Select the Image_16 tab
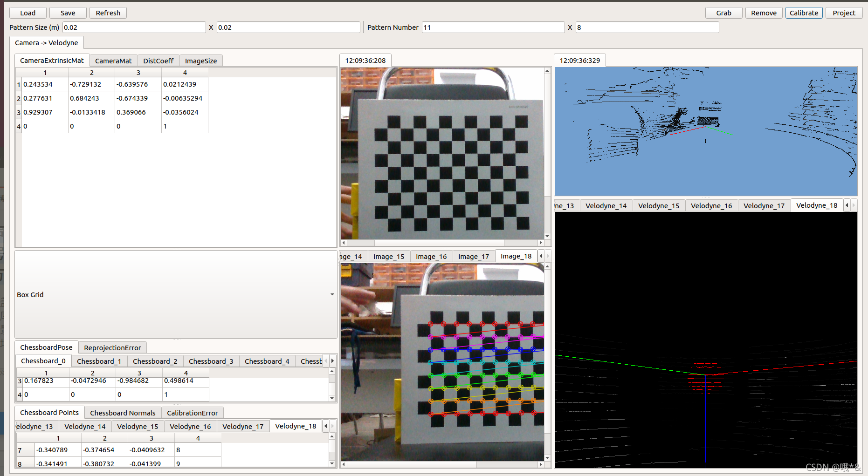Viewport: 868px width, 476px height. (431, 257)
